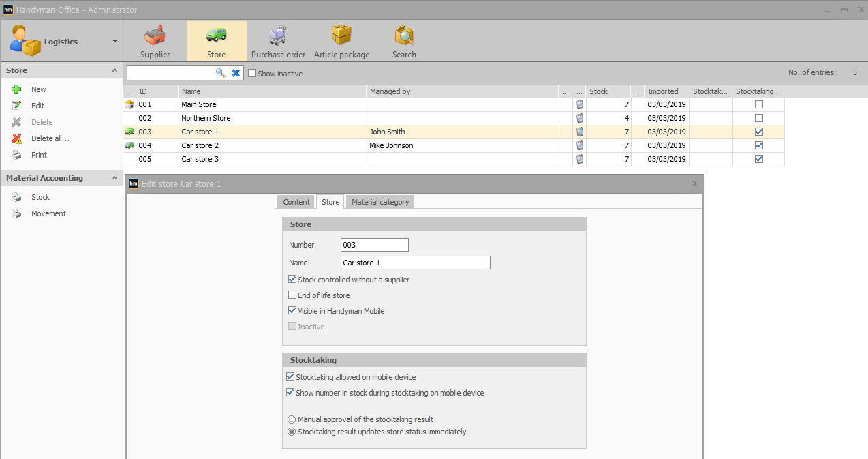Click New in the Store sidebar

click(x=39, y=89)
